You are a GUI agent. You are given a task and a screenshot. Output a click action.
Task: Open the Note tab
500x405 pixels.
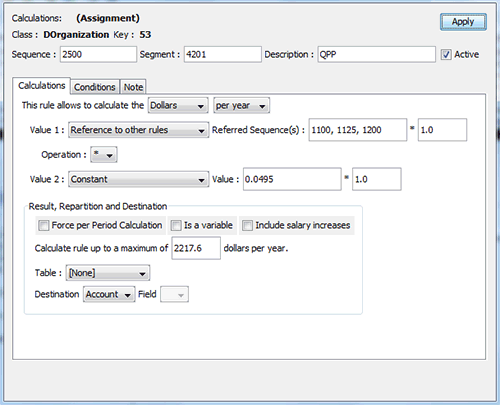coord(133,87)
